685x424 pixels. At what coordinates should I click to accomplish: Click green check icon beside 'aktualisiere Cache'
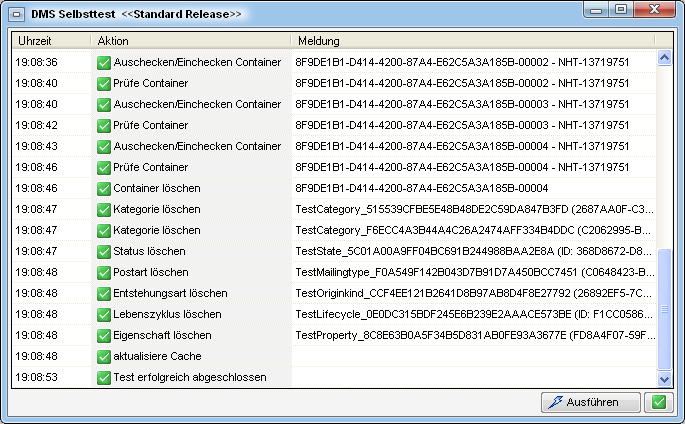(x=103, y=356)
